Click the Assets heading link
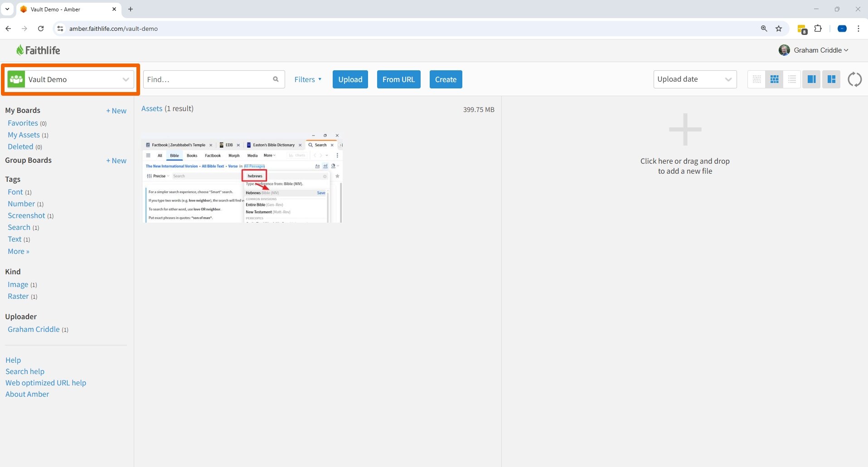 click(x=152, y=108)
